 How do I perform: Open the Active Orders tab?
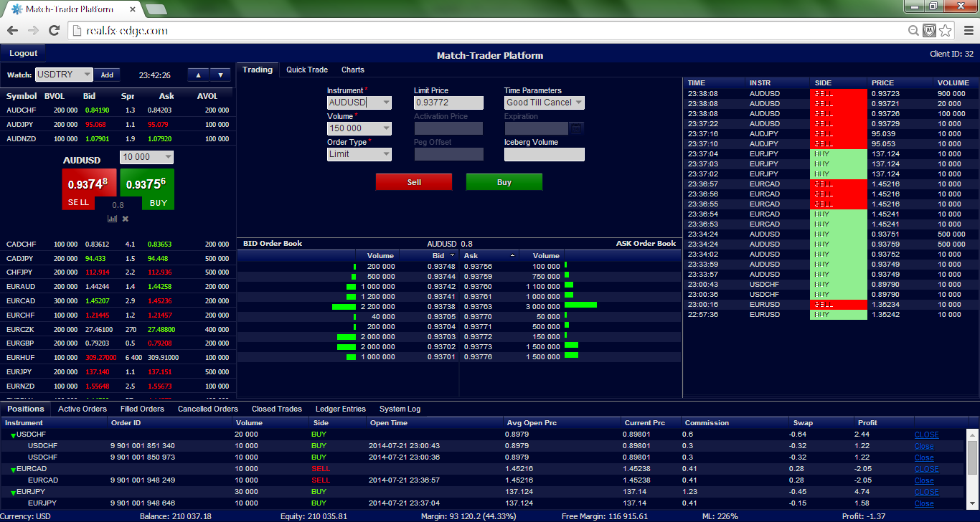pos(83,409)
